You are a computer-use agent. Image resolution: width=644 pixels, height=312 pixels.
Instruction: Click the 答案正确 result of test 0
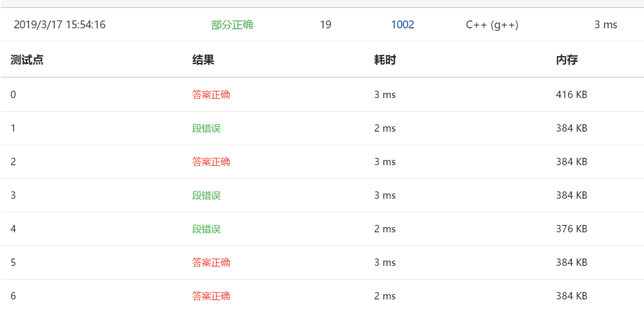coord(211,94)
